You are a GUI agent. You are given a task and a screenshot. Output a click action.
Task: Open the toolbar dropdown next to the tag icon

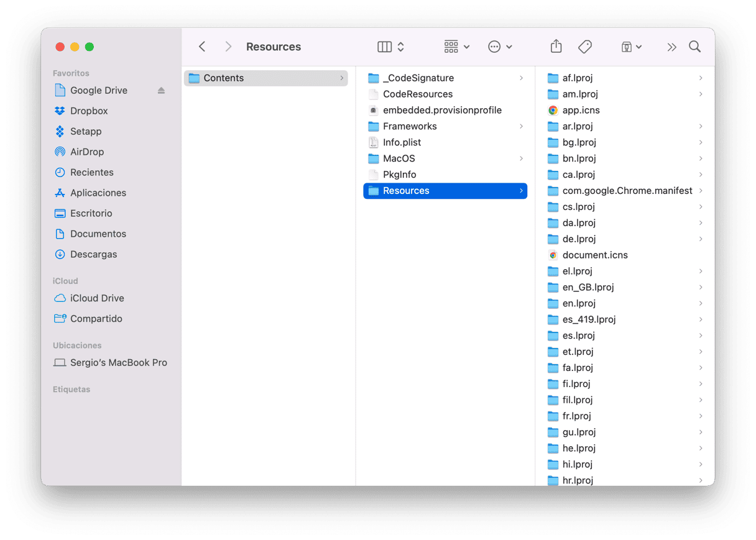[631, 47]
